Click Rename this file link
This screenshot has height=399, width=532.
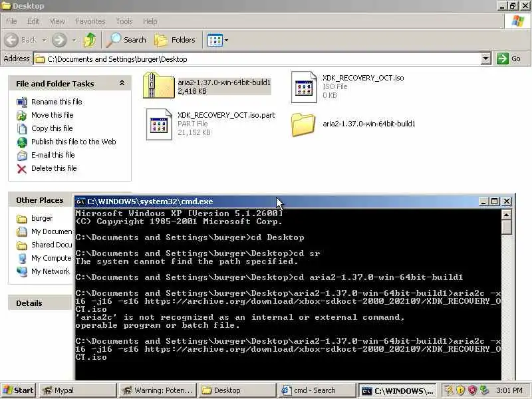pos(57,102)
